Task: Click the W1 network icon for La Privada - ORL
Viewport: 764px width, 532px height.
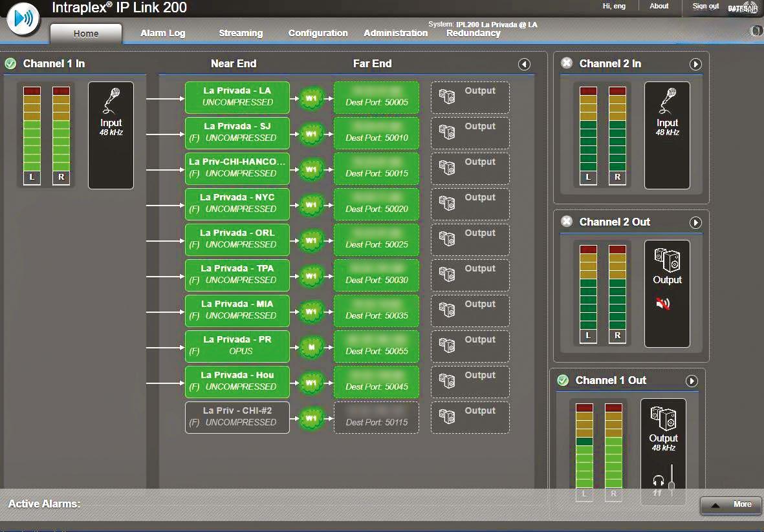Action: click(x=311, y=240)
